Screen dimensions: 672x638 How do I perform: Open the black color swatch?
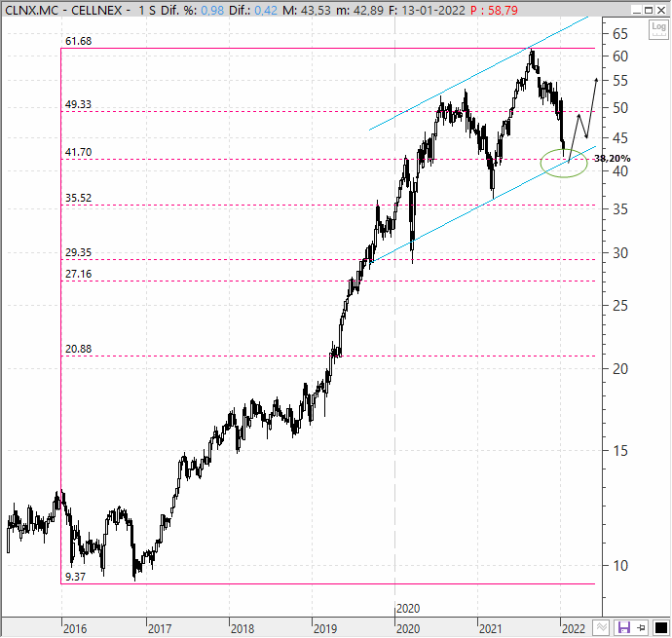point(661,628)
